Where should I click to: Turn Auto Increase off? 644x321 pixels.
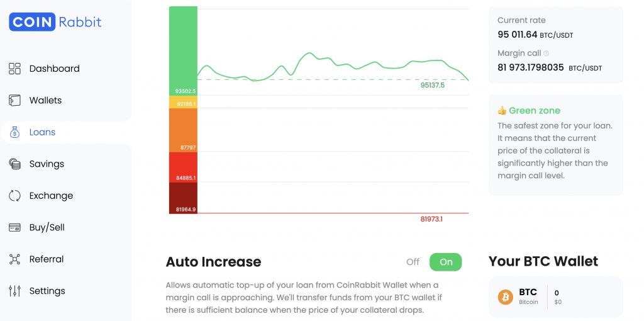pos(413,262)
